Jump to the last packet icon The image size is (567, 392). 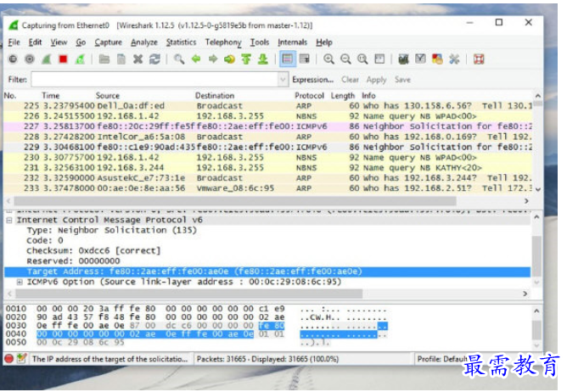[263, 59]
